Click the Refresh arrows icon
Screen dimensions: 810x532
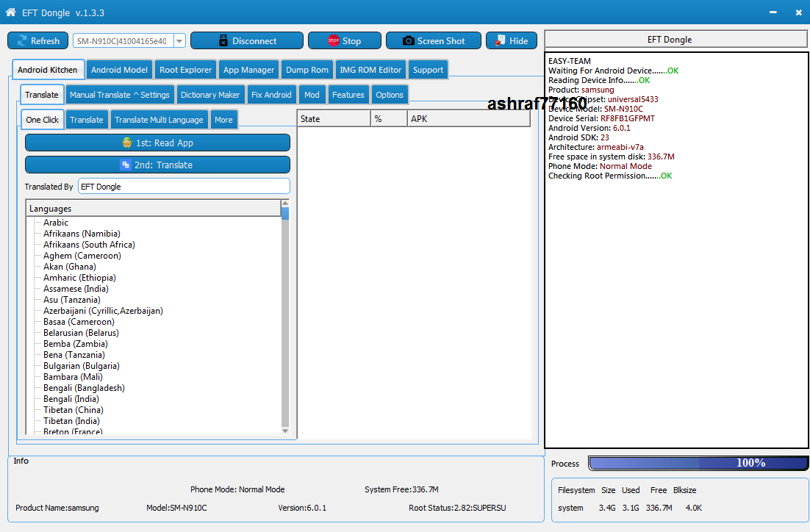(x=22, y=41)
